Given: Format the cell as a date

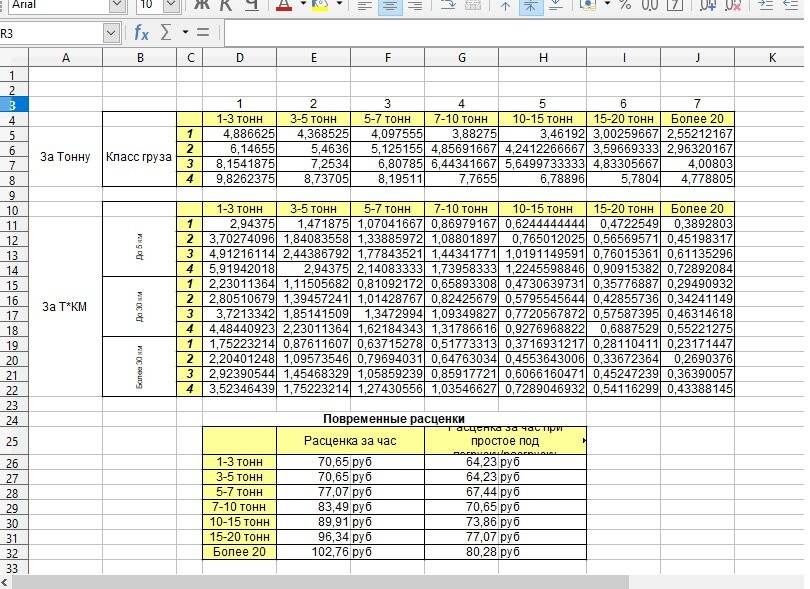Looking at the screenshot, I should (x=675, y=5).
